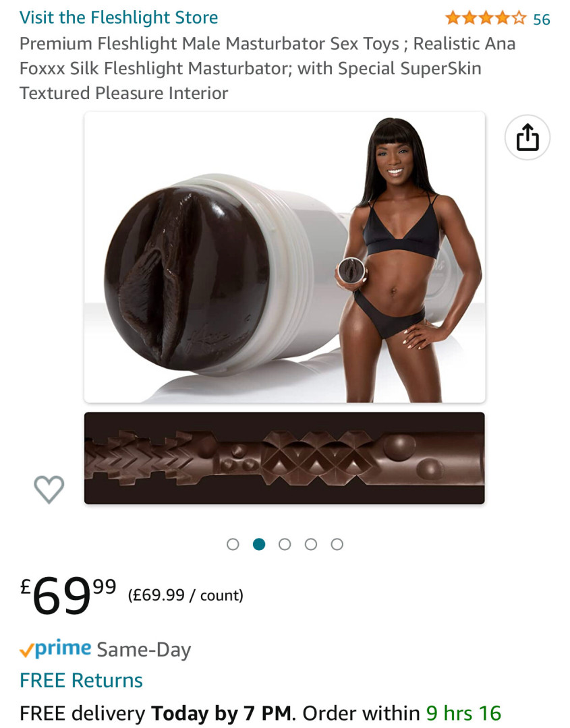Open the FREE Returns policy link

pyautogui.click(x=81, y=680)
